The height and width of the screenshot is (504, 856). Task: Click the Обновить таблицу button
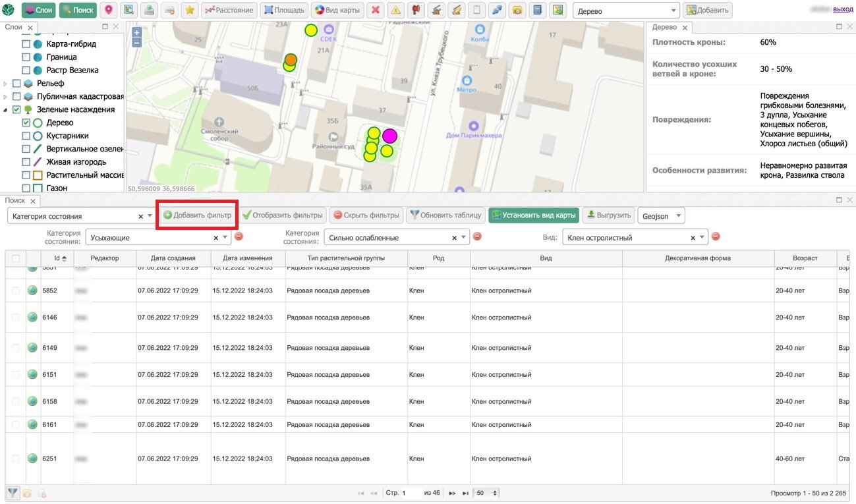point(445,215)
